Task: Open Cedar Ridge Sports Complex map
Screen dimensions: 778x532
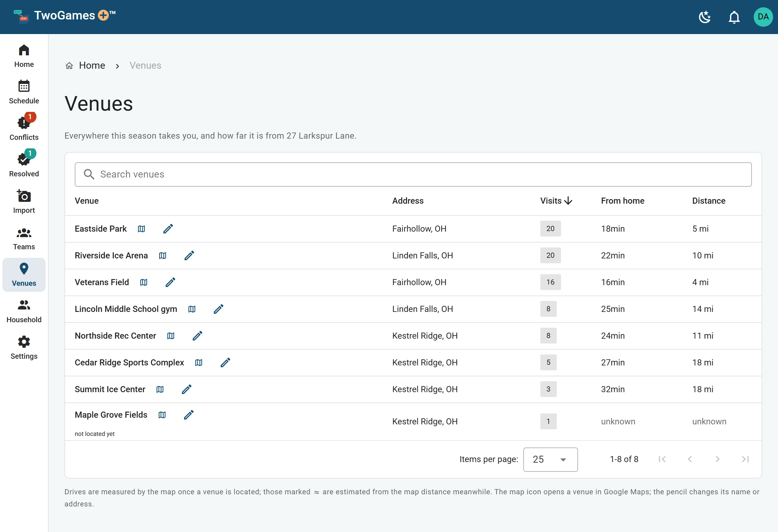Action: pos(198,363)
